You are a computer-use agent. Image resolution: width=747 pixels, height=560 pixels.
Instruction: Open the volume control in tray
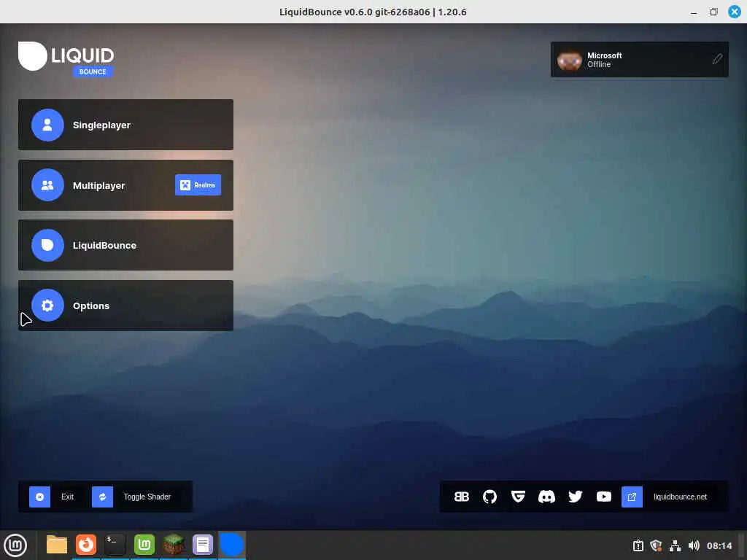coord(694,545)
